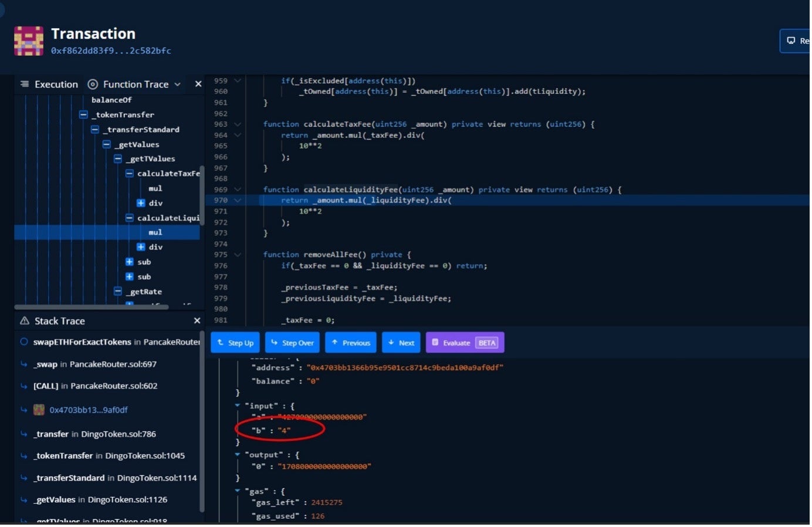
Task: Click the Stack Trace warning icon
Action: pyautogui.click(x=25, y=321)
